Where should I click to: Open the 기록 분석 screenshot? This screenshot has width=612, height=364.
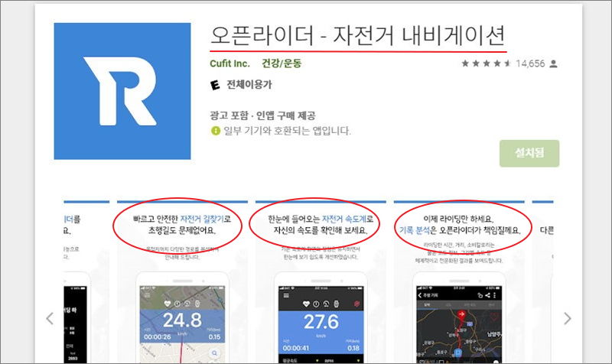(459, 281)
